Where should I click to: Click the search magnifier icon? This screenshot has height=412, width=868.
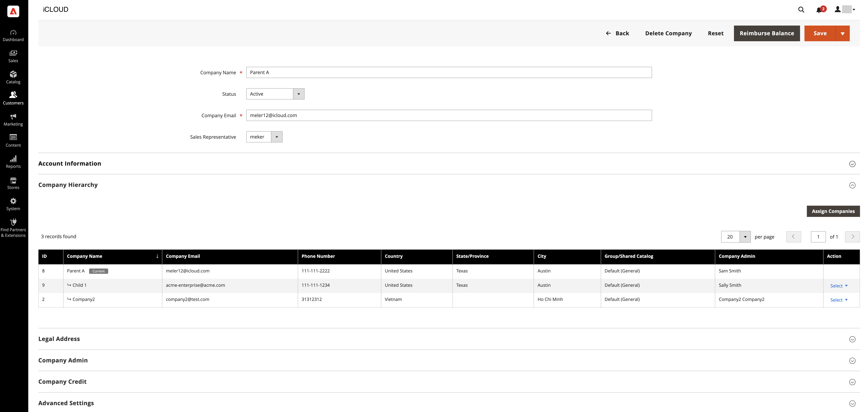801,10
